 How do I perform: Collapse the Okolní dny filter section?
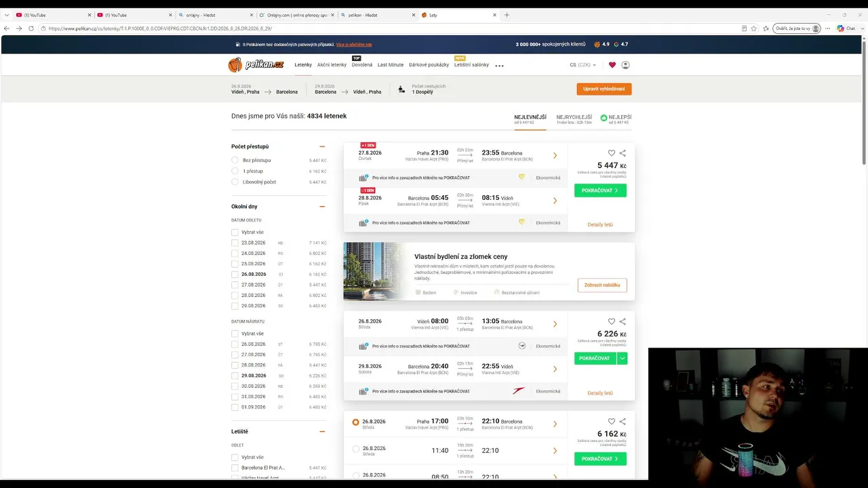[322, 207]
